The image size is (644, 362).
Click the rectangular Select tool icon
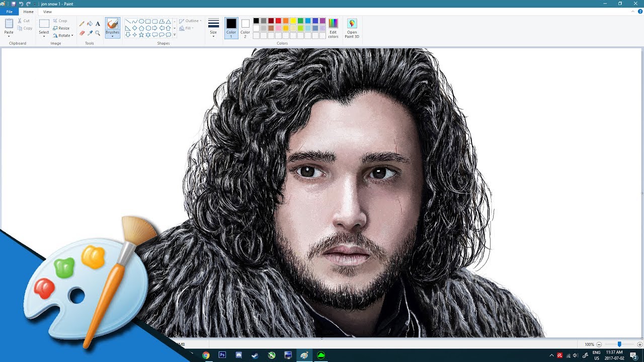point(44,24)
